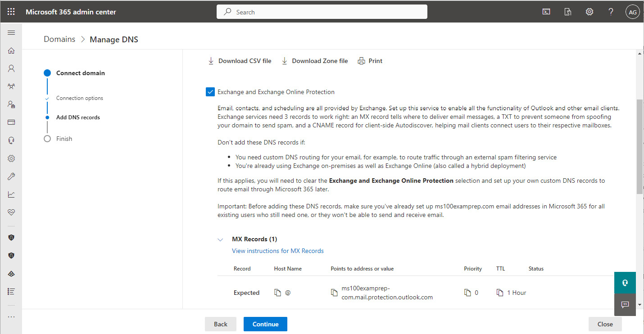Image resolution: width=644 pixels, height=334 pixels.
Task: Open Users from the sidebar
Action: tap(11, 68)
